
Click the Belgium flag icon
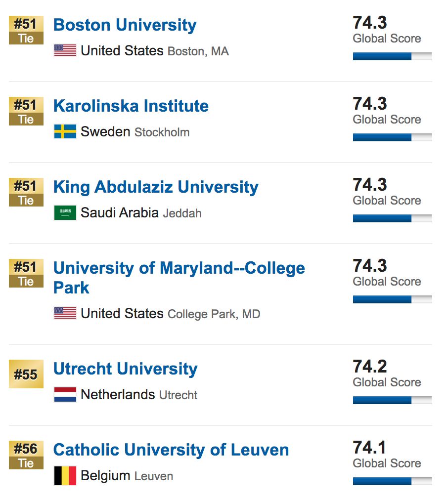coord(65,475)
